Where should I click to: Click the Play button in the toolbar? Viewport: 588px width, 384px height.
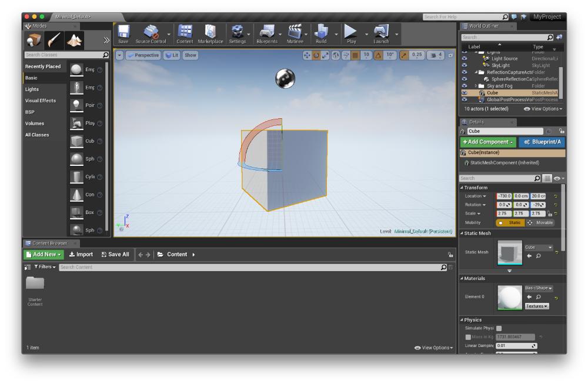pyautogui.click(x=351, y=32)
